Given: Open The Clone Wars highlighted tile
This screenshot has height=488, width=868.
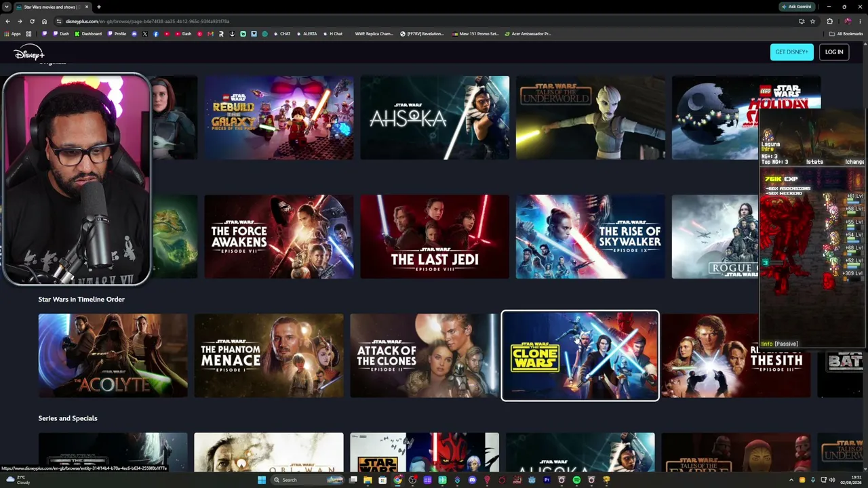Looking at the screenshot, I should click(x=580, y=355).
